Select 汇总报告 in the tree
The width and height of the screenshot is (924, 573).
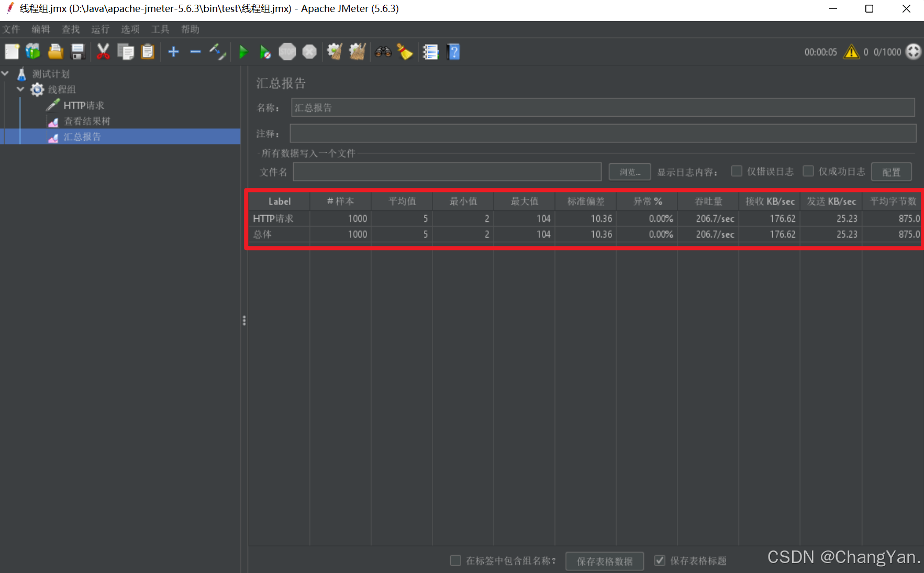point(82,137)
